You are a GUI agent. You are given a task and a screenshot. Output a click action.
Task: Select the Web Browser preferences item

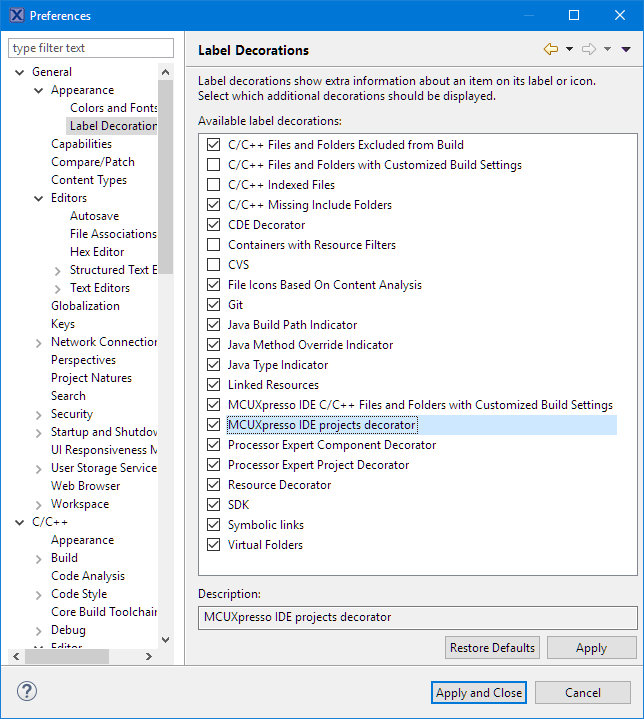click(85, 486)
